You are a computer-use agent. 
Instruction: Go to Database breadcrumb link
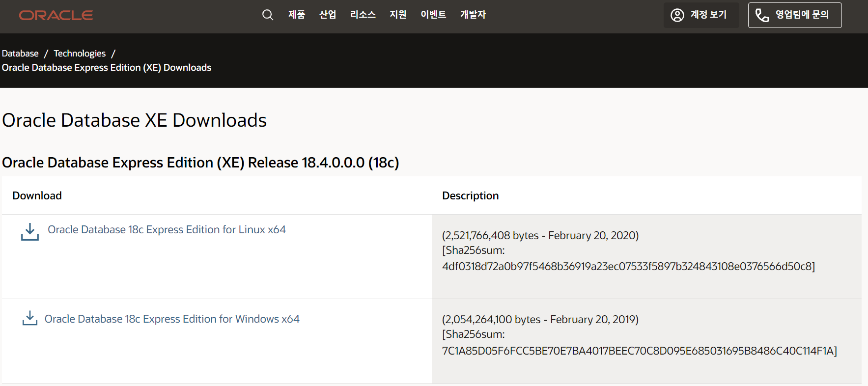(20, 54)
